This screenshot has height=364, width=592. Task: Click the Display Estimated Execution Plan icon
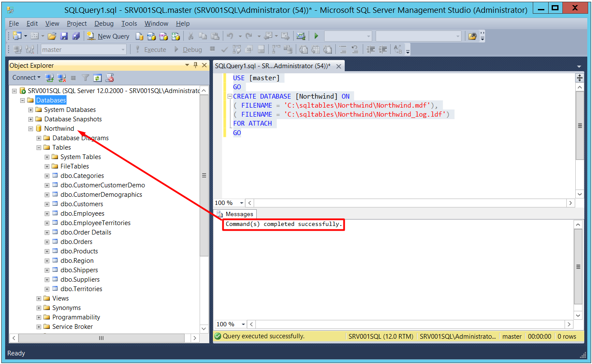click(x=237, y=50)
